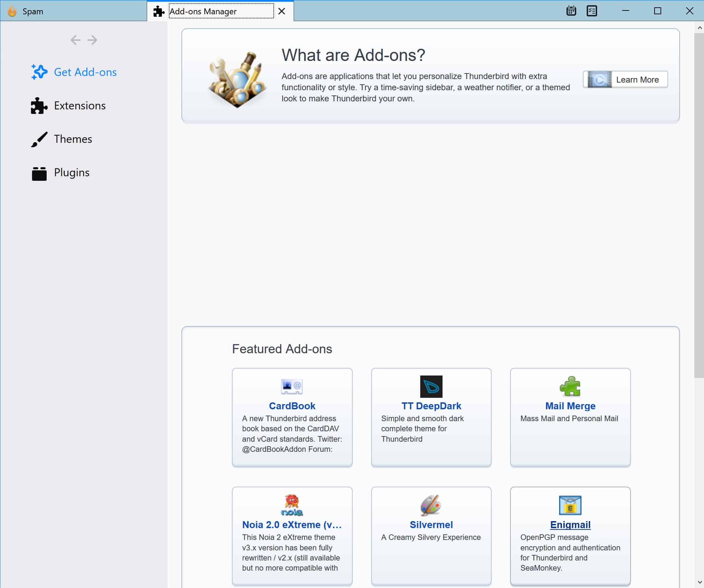The width and height of the screenshot is (704, 588).
Task: Open the TT DeepDark theme link
Action: [x=431, y=406]
